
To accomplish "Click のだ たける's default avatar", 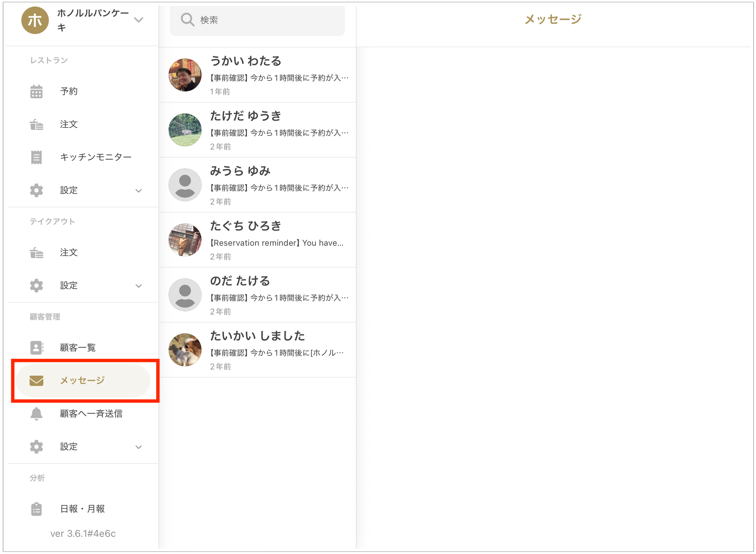I will (185, 295).
